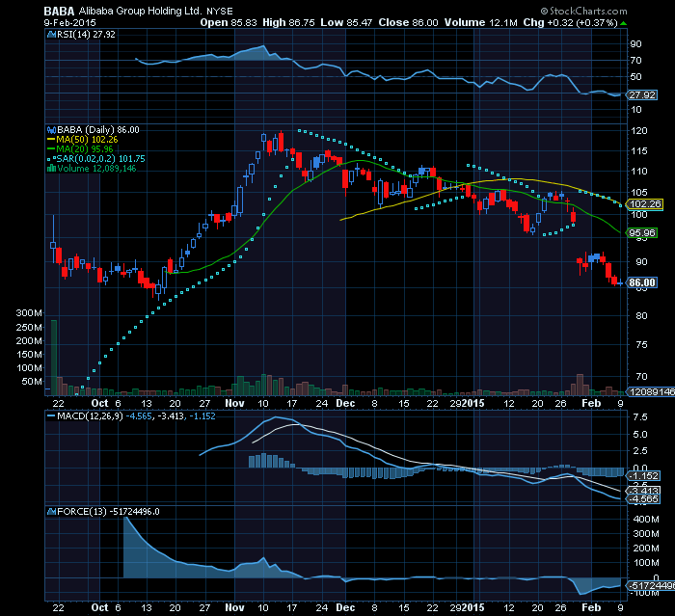
Task: Click the MACD(12,26,9) line legend marker
Action: [x=51, y=416]
